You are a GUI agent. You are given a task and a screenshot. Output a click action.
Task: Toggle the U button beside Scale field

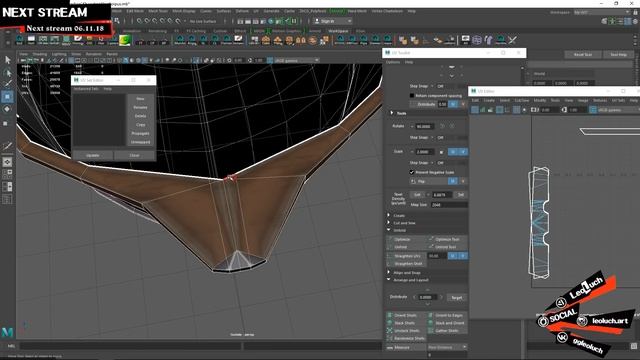(453, 152)
